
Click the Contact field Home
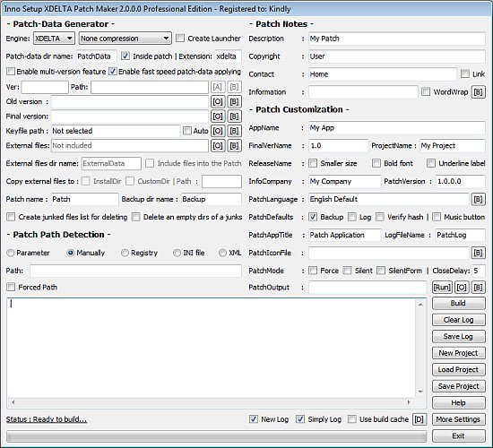click(383, 74)
